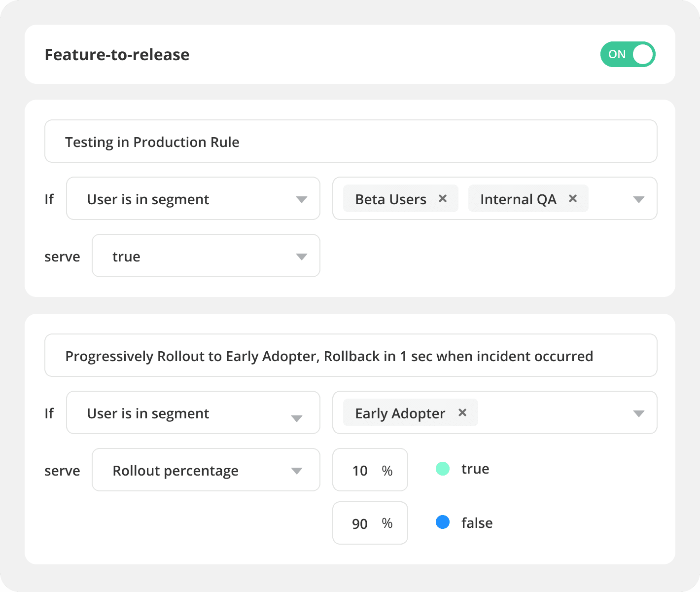Screen dimensions: 700x592
Task: Remove the Early Adopter segment tag
Action: click(x=462, y=412)
